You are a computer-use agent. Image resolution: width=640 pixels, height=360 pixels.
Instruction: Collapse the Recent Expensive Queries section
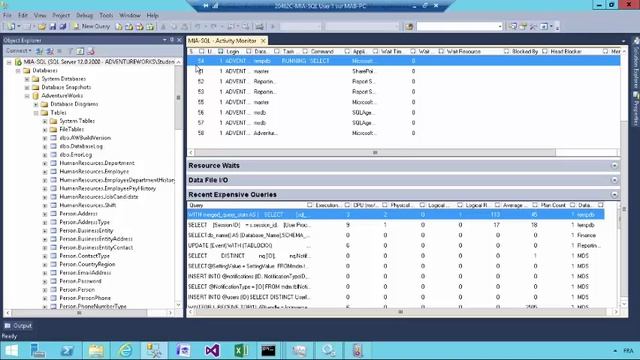(614, 195)
